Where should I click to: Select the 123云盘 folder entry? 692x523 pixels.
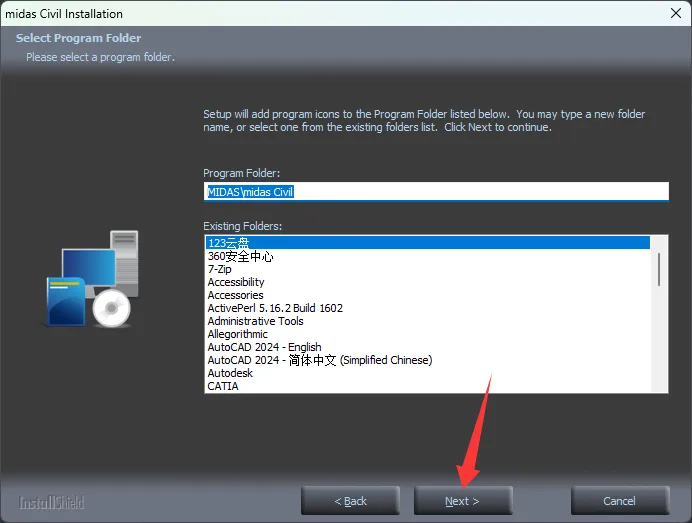[428, 243]
